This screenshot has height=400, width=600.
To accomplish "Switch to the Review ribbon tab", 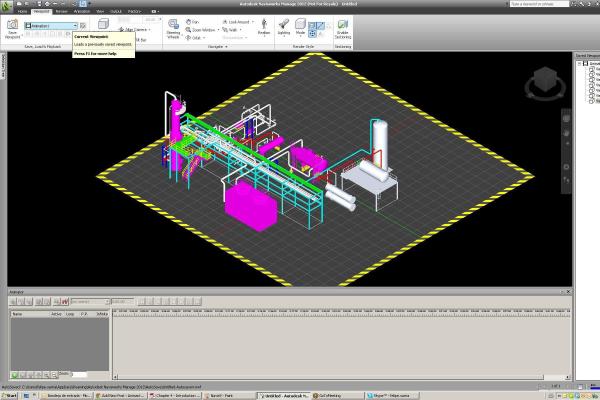I will [x=62, y=12].
